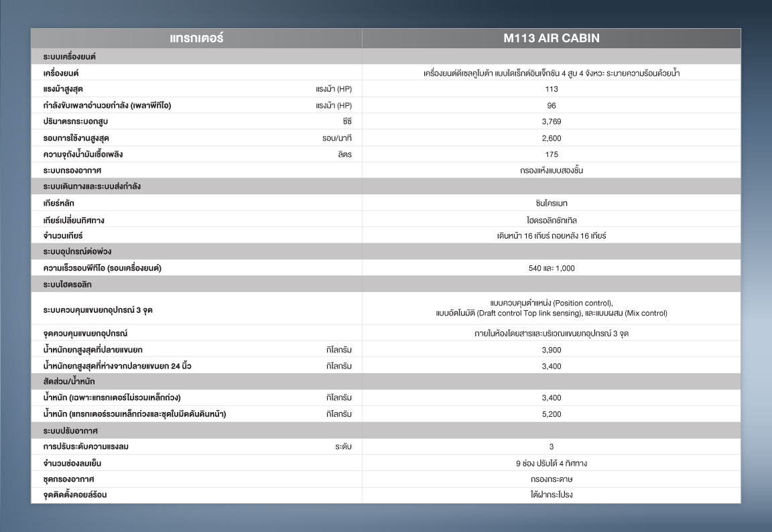Click the unit 'ซีซี' in the displacement row

[x=347, y=121]
